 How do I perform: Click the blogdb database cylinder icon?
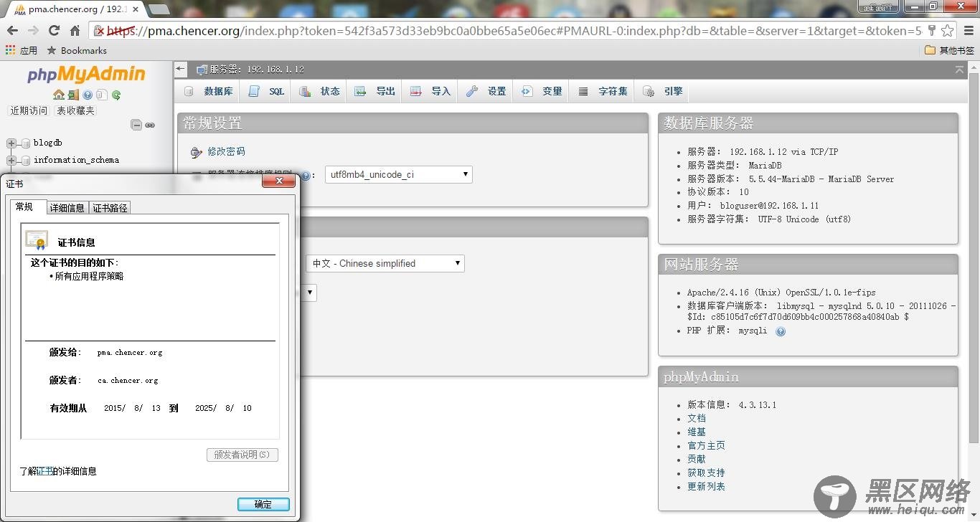[26, 143]
